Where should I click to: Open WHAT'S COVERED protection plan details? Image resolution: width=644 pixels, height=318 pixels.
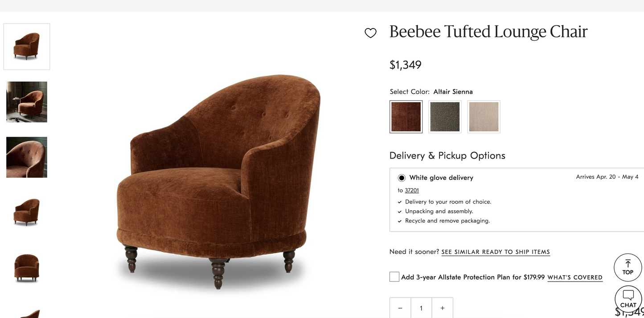575,277
